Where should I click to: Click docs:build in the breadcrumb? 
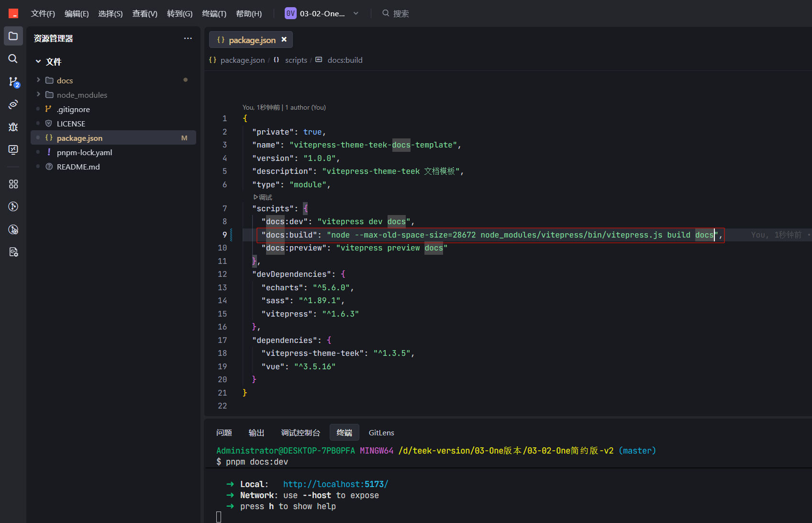click(x=345, y=60)
